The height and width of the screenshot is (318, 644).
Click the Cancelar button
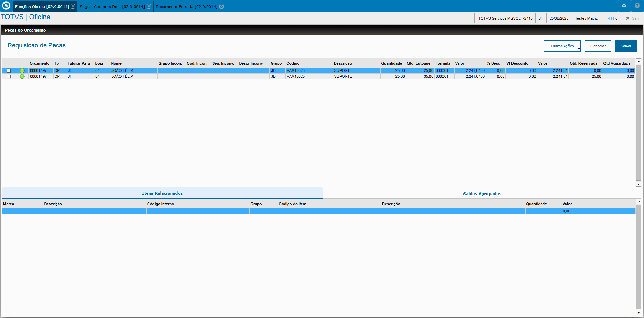(598, 46)
